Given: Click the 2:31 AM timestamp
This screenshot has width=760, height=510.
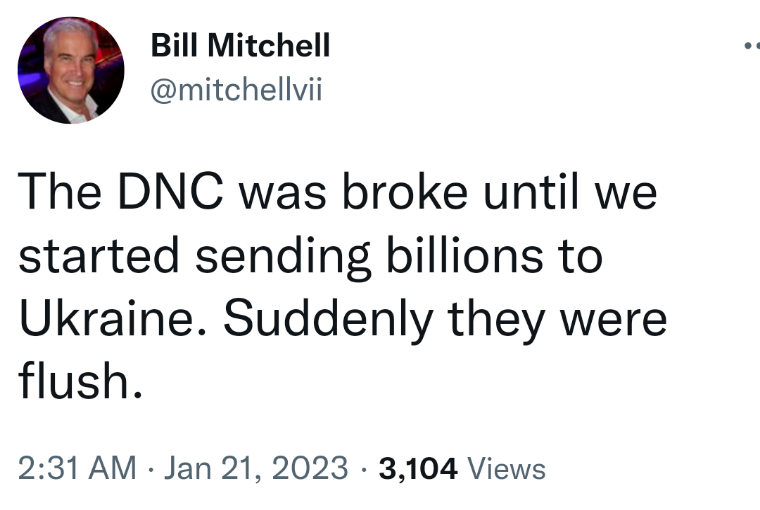Looking at the screenshot, I should point(77,468).
